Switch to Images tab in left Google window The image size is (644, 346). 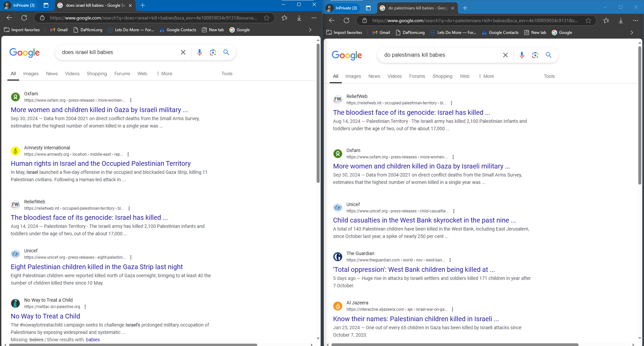[31, 73]
